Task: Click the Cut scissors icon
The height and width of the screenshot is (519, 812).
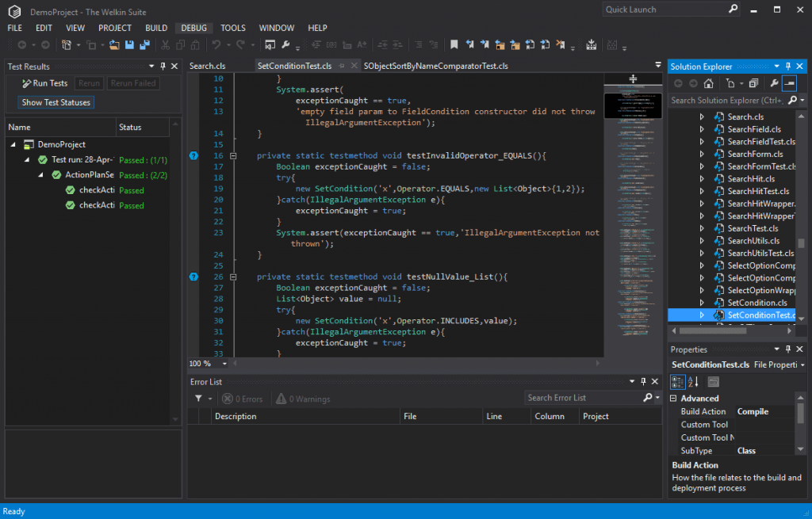Action: 165,45
